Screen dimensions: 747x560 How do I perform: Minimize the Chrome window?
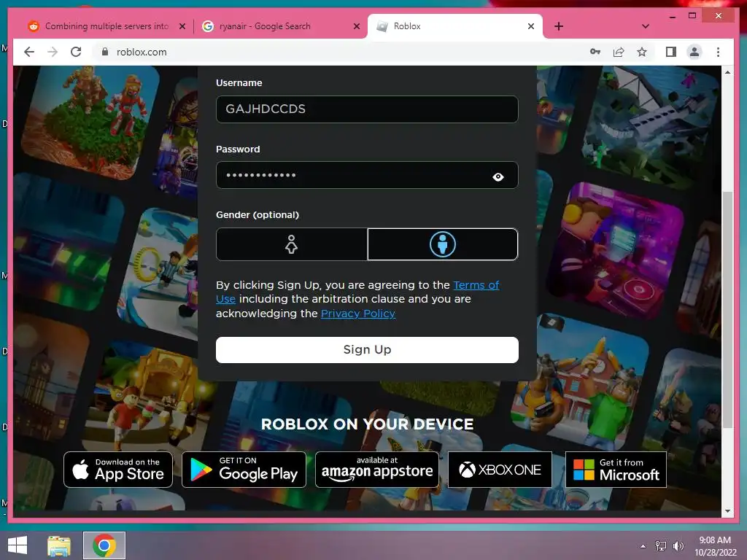672,16
